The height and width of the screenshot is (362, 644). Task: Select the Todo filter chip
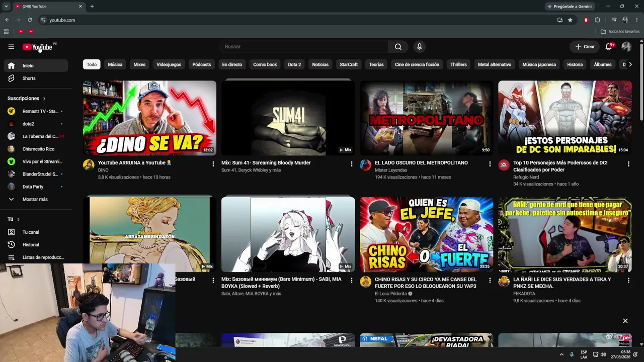click(x=92, y=64)
